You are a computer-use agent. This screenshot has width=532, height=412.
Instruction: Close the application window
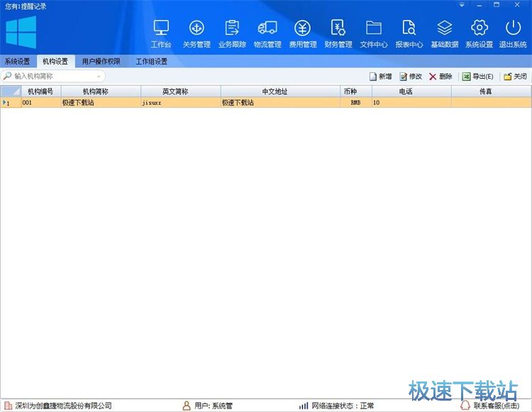pyautogui.click(x=517, y=5)
